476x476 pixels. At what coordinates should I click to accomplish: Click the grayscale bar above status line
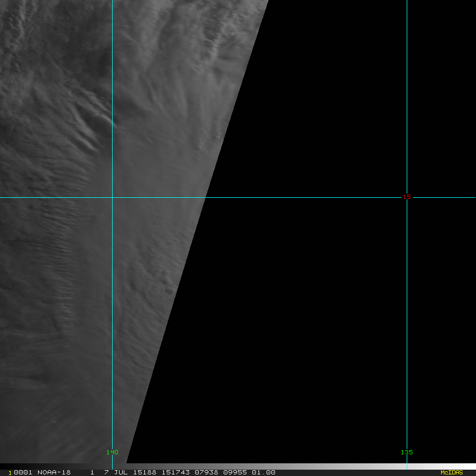238,466
